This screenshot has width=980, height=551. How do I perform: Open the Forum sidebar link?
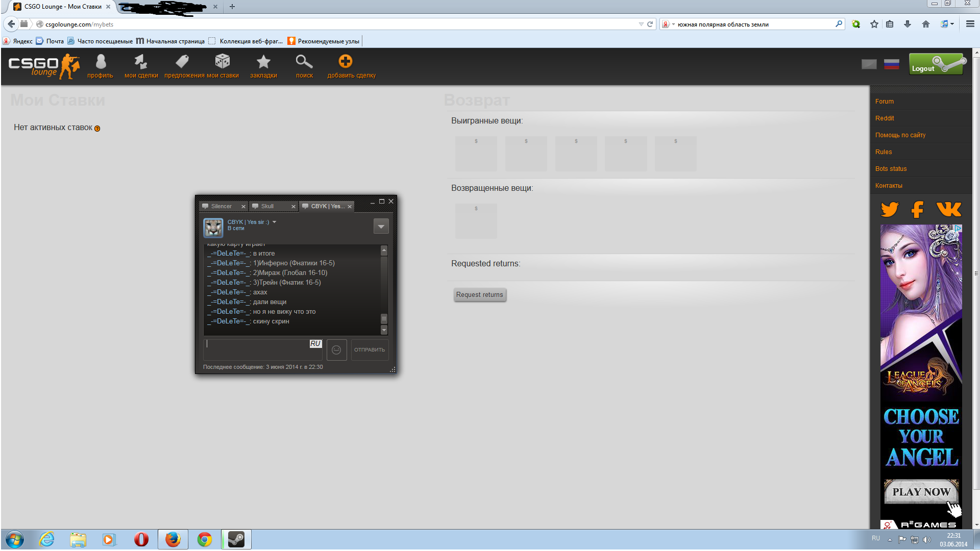coord(885,102)
